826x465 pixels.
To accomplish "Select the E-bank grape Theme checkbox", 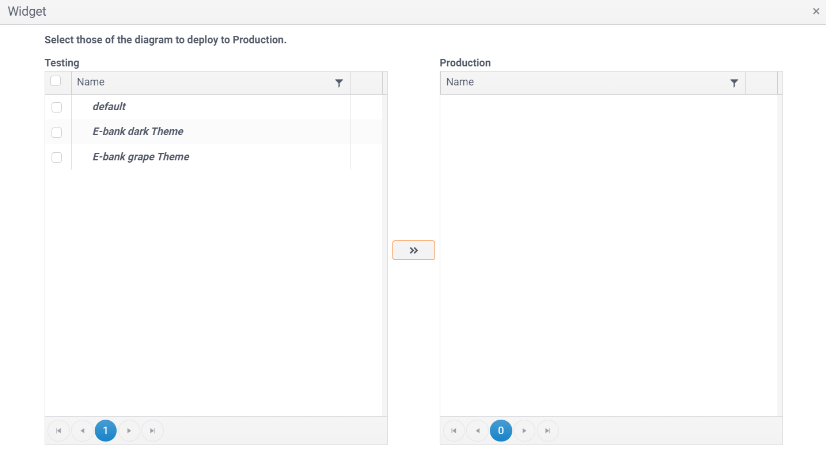I will pos(57,157).
